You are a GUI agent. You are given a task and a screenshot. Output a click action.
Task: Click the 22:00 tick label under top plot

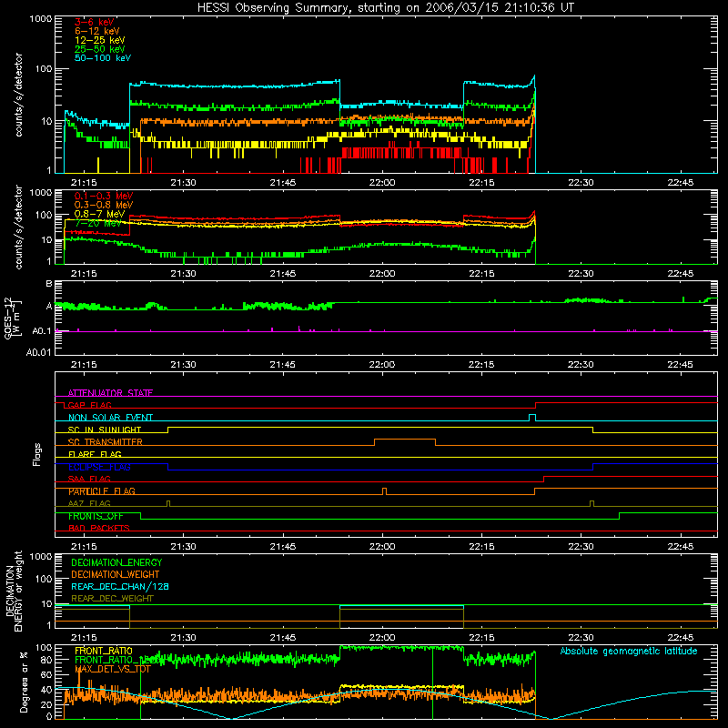click(382, 183)
